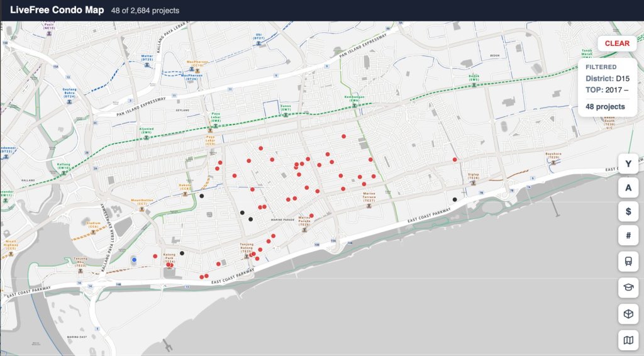This screenshot has height=356, width=644.
Task: Click the Marine Terrace TE27 station icon
Action: coord(369,206)
